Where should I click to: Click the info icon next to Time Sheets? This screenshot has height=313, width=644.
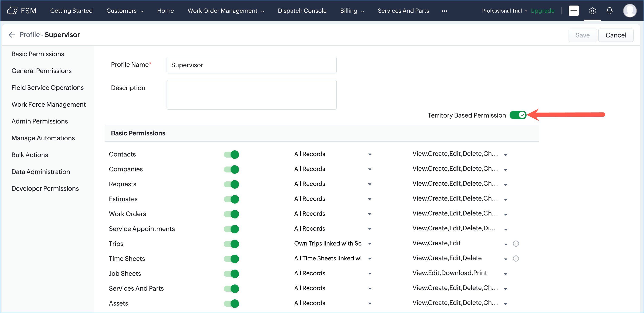(516, 258)
